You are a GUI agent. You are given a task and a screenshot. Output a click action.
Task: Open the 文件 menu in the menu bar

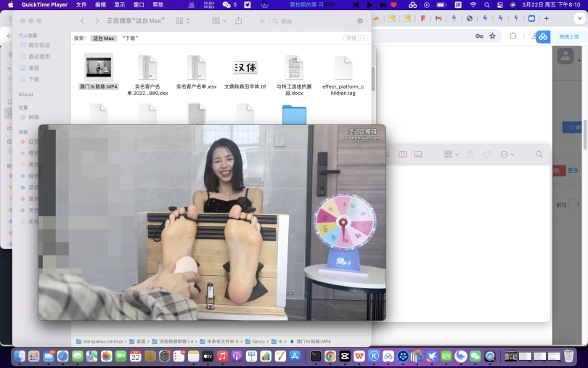click(x=81, y=4)
